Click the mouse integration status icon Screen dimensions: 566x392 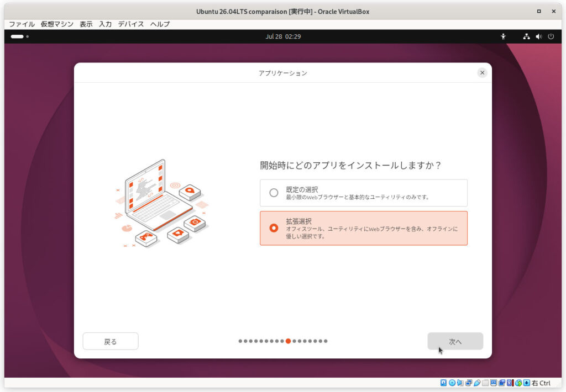(518, 383)
